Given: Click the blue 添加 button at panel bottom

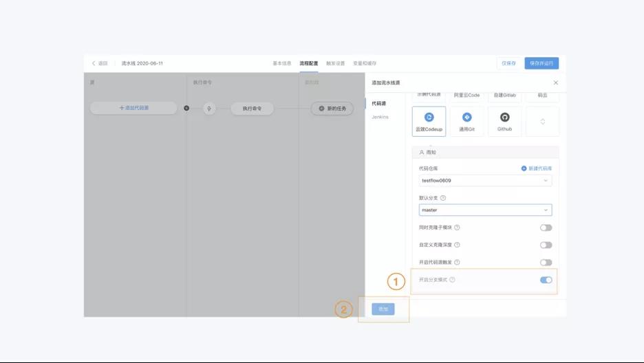Looking at the screenshot, I should (x=383, y=309).
